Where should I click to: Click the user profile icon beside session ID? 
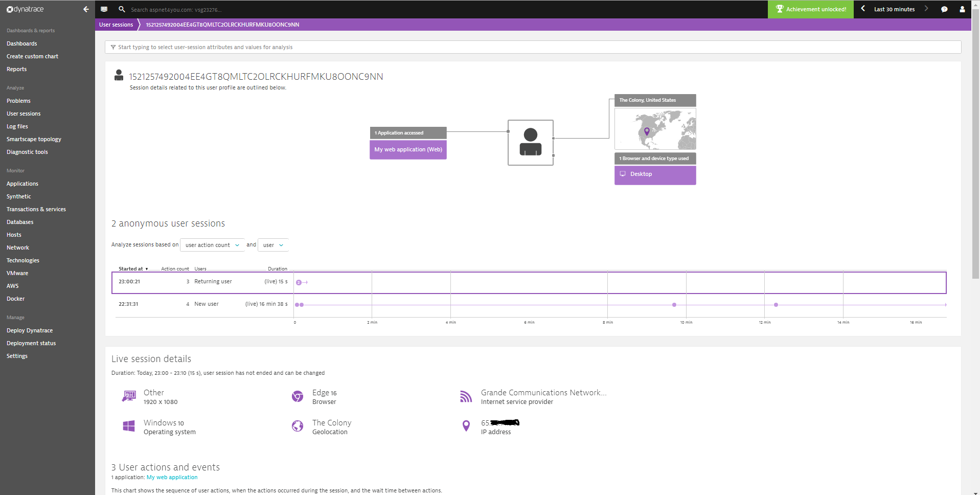(x=119, y=75)
